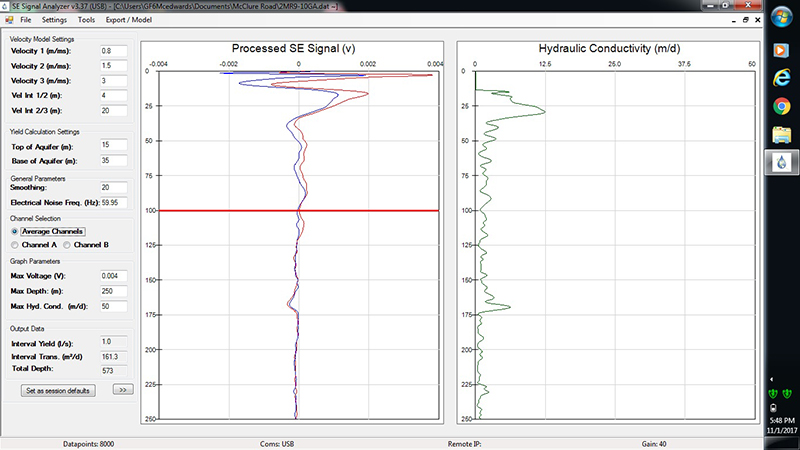The width and height of the screenshot is (800, 450).
Task: Click the Hydraulic Conductivity (m/d) chart title
Action: click(x=609, y=48)
